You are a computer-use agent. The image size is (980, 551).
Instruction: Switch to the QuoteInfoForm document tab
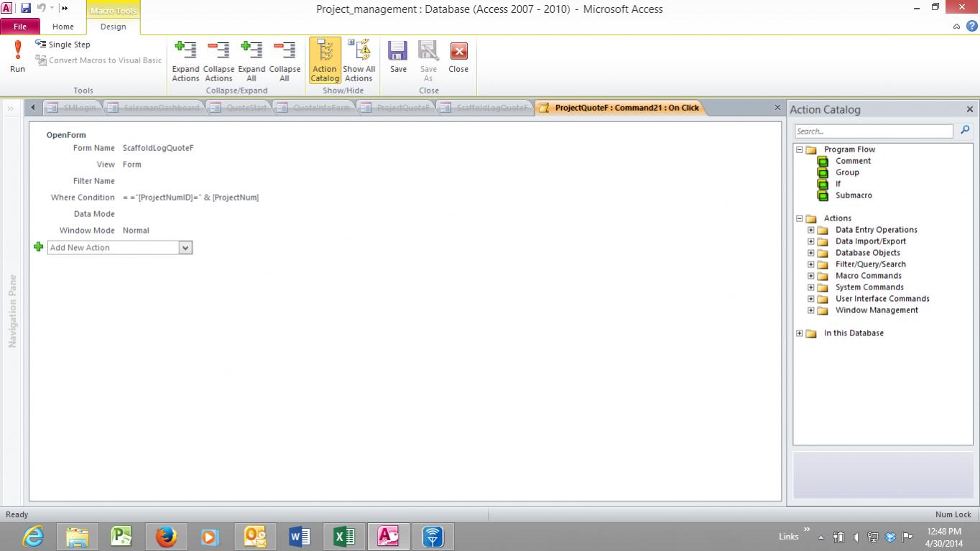click(x=314, y=108)
